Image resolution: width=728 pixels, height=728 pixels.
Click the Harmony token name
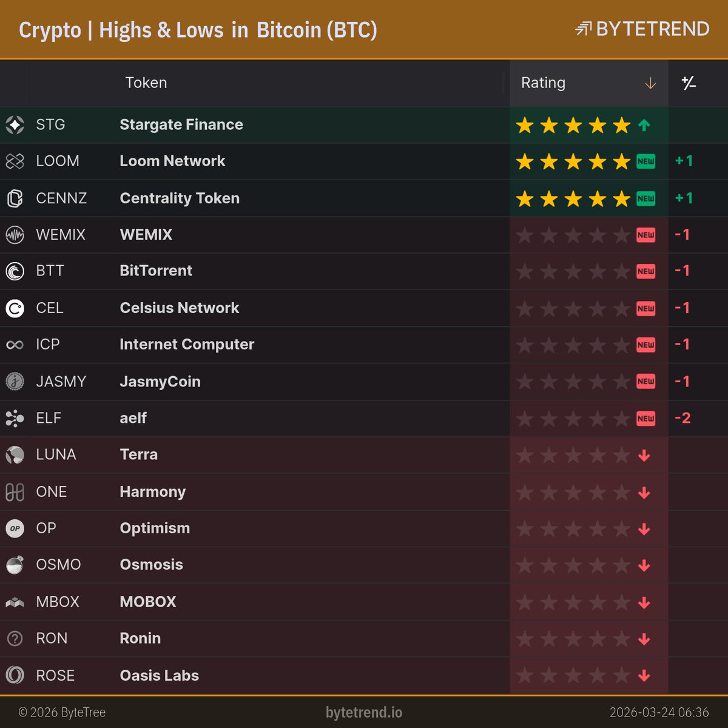(x=153, y=491)
